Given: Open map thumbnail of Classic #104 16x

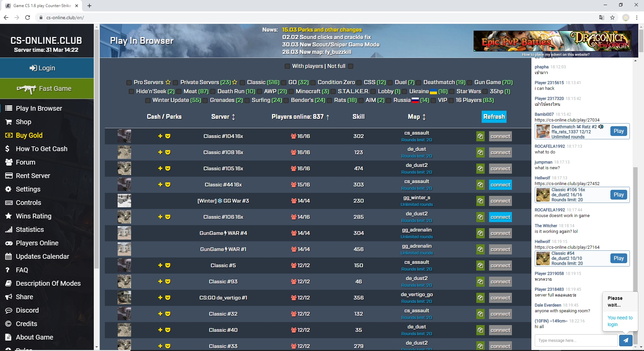Looking at the screenshot, I should tap(124, 136).
